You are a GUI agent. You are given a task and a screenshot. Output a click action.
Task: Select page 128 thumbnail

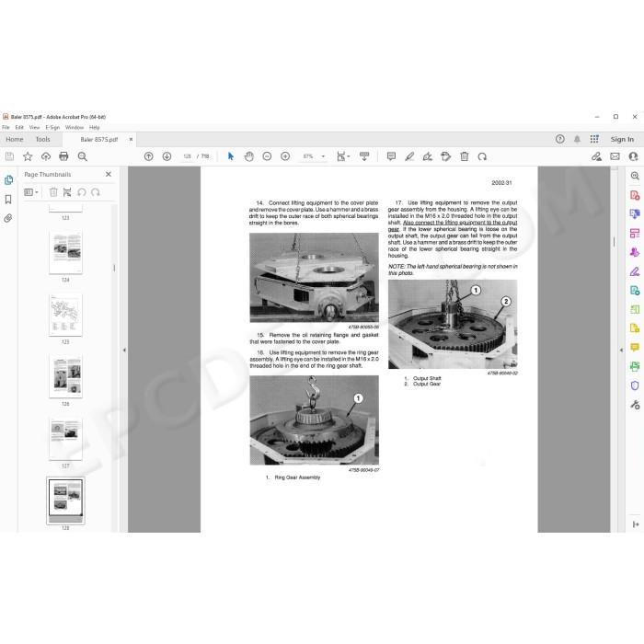click(x=65, y=500)
